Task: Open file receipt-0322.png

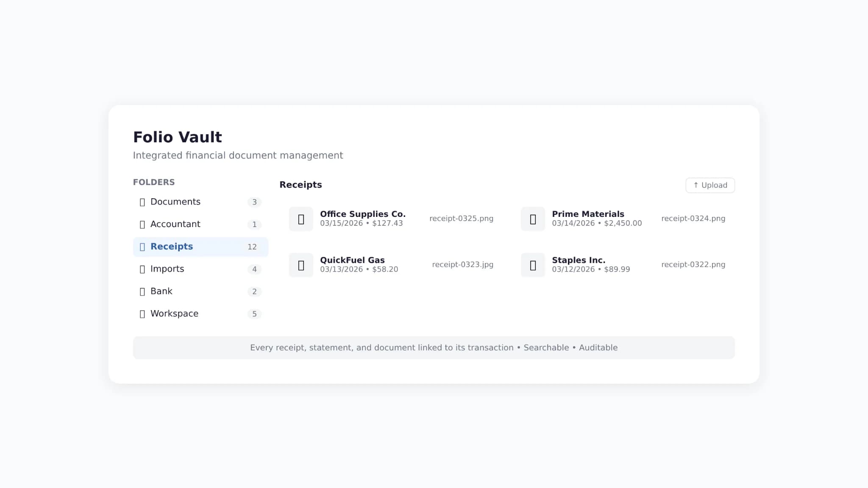Action: [x=693, y=265]
